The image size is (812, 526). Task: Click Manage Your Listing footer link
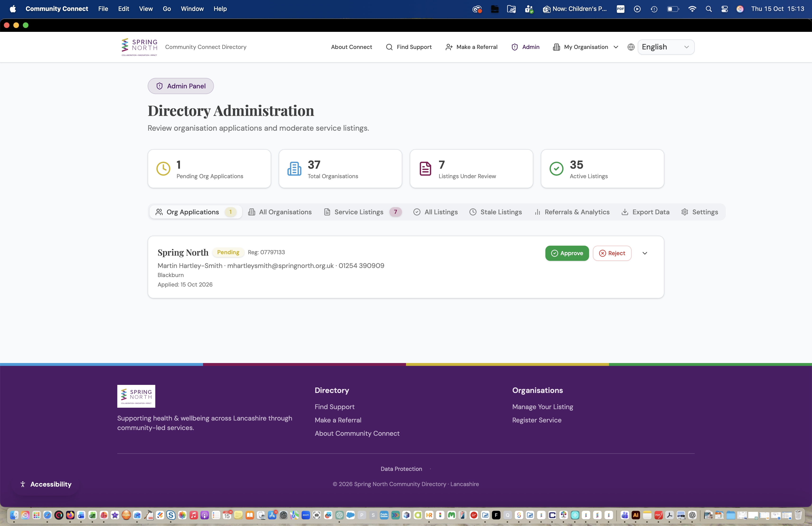[x=543, y=407]
